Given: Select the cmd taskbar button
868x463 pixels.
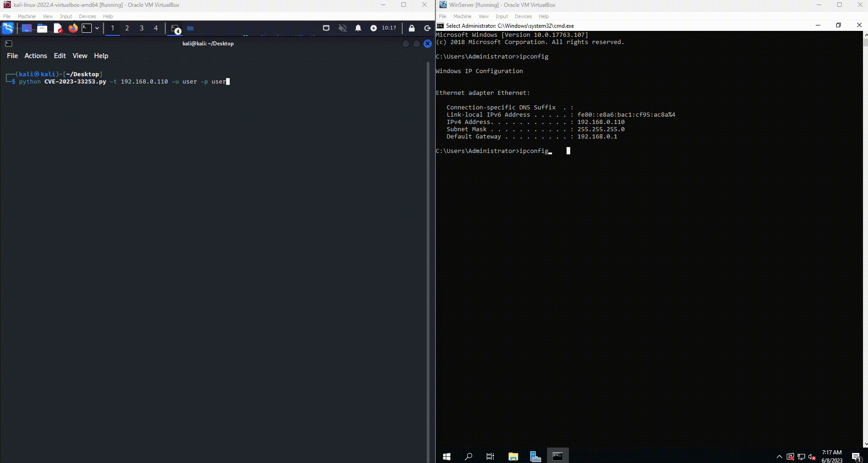Looking at the screenshot, I should 557,456.
